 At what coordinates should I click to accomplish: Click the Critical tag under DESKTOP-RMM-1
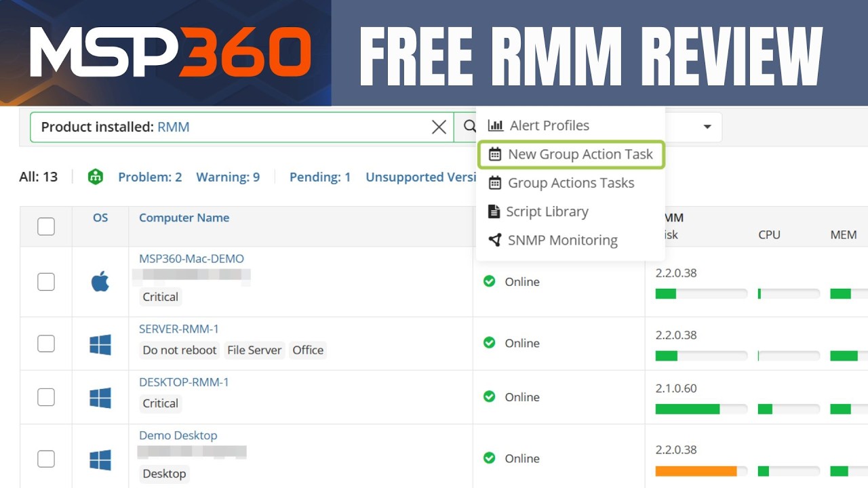pos(160,403)
